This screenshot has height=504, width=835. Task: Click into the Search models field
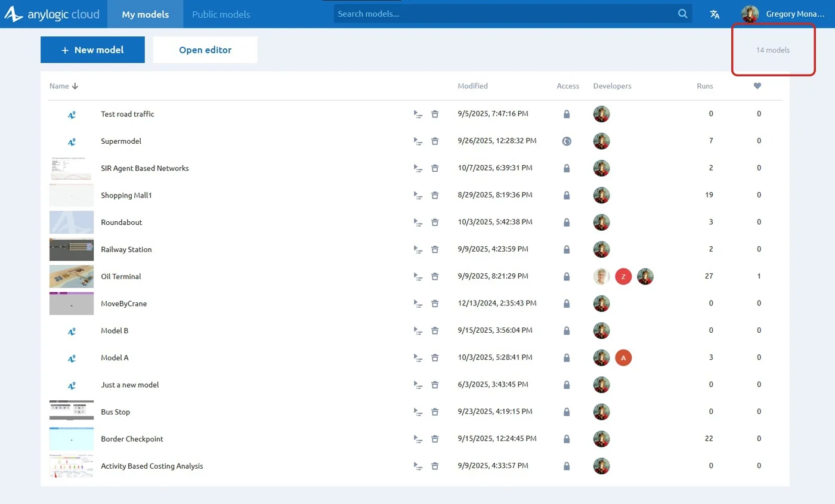[x=504, y=14]
